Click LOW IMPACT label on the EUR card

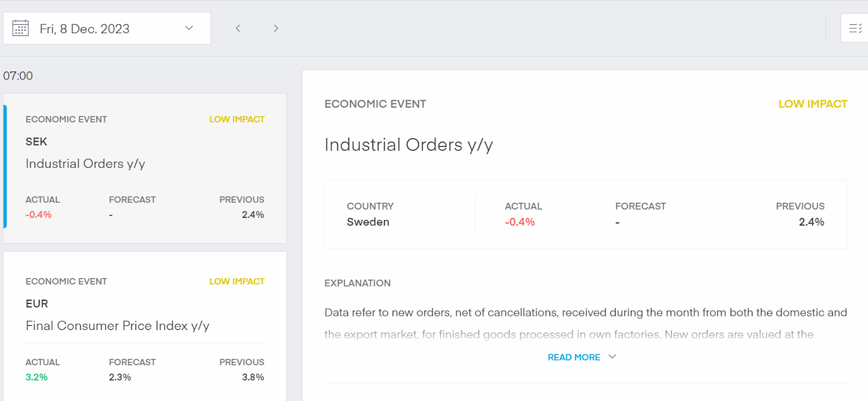[237, 281]
